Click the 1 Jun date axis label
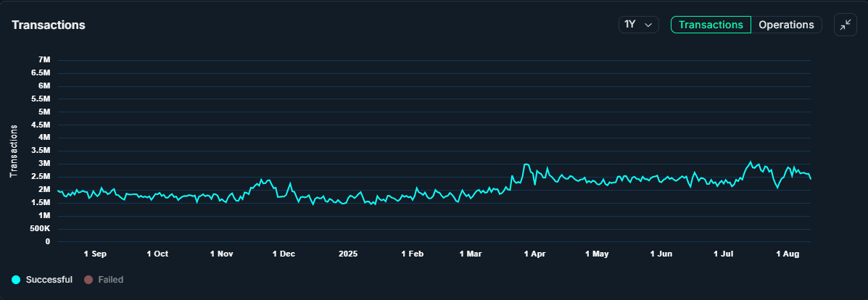Screen dimensions: 868x300 (661, 254)
